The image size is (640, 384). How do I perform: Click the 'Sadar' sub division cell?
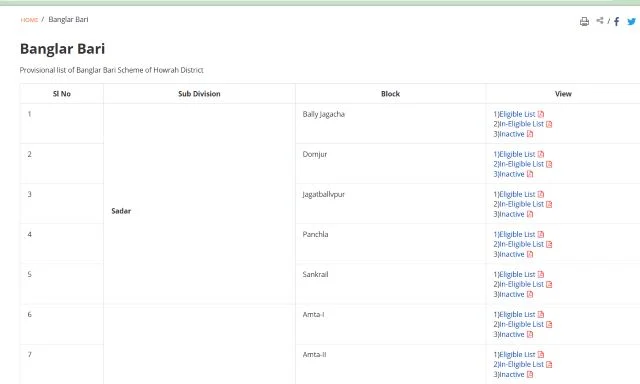point(199,203)
